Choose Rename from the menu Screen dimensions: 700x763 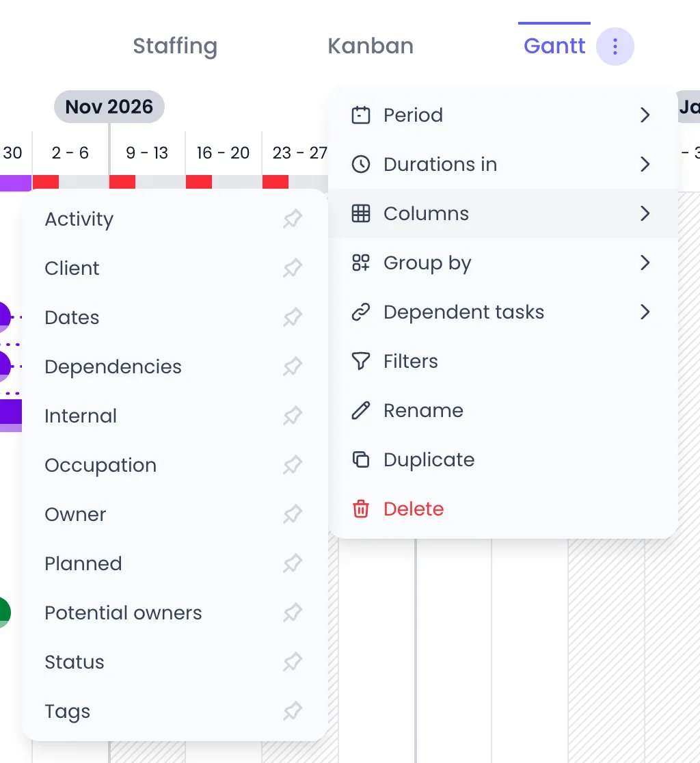[x=503, y=410]
